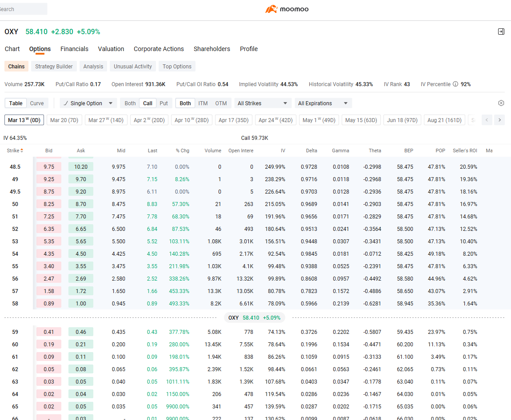
Task: Click the Theta column header
Action: click(375, 151)
